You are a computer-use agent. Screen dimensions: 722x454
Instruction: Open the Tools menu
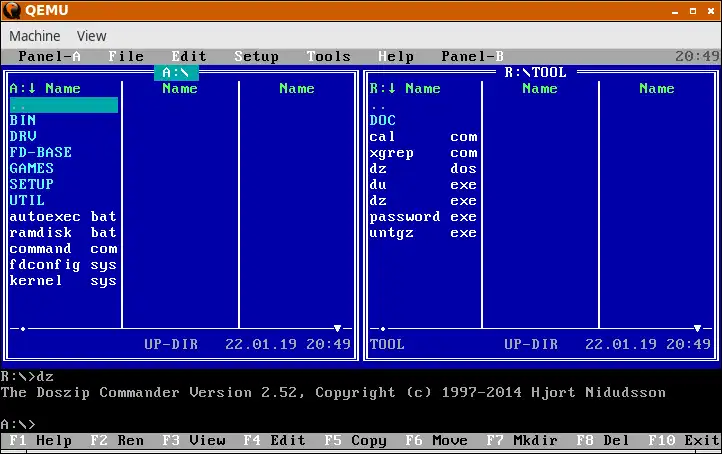click(x=328, y=56)
